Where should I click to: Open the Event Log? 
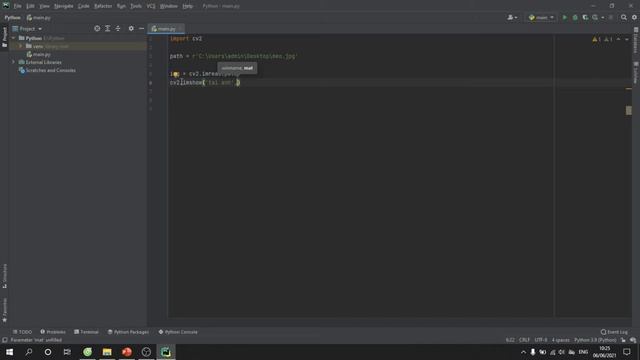(614, 332)
